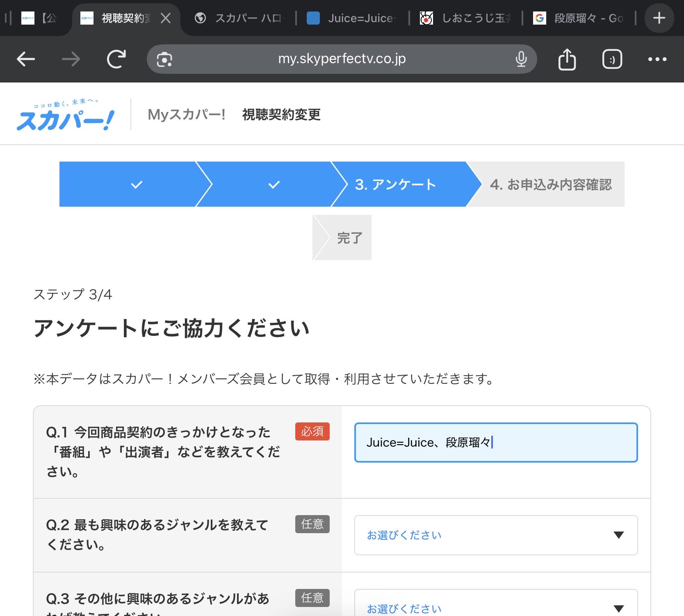Close the 視聴契約変更 tab
Image resolution: width=684 pixels, height=616 pixels.
[x=166, y=18]
